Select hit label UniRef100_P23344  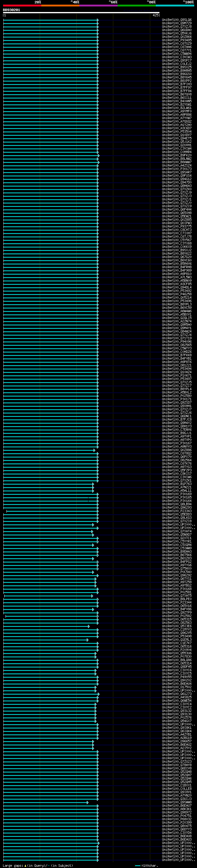tap(177, 603)
